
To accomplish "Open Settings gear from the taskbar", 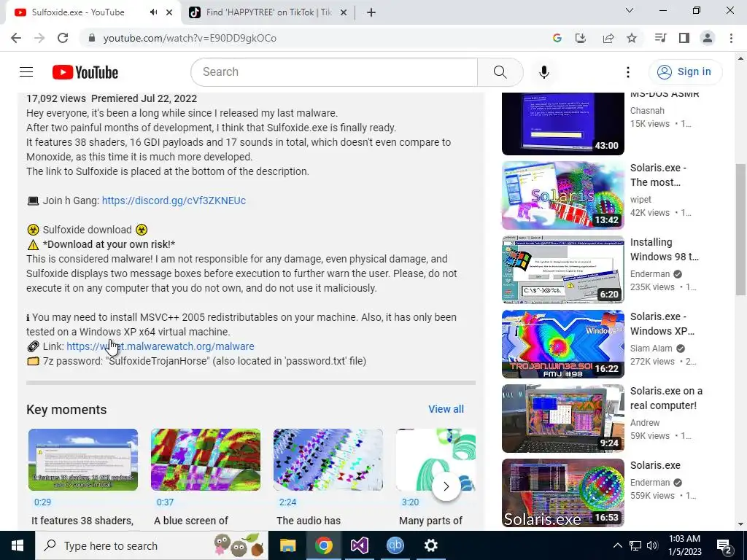I will 430,545.
